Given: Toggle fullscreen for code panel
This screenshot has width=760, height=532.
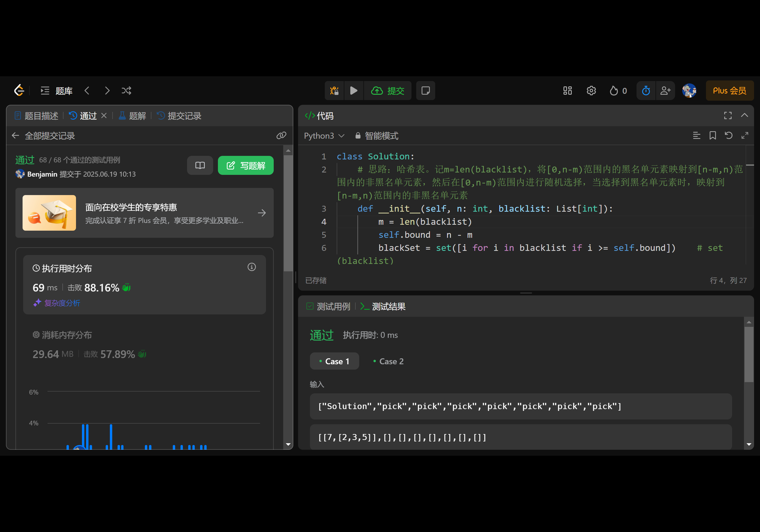Looking at the screenshot, I should 728,115.
